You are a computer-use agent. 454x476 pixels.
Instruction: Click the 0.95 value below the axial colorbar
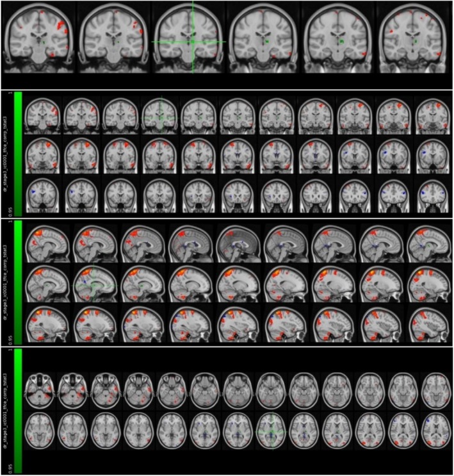click(x=10, y=468)
